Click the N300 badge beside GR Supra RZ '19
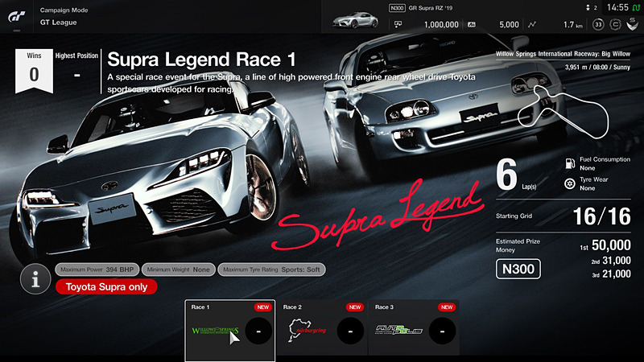The height and width of the screenshot is (362, 644). tap(397, 8)
